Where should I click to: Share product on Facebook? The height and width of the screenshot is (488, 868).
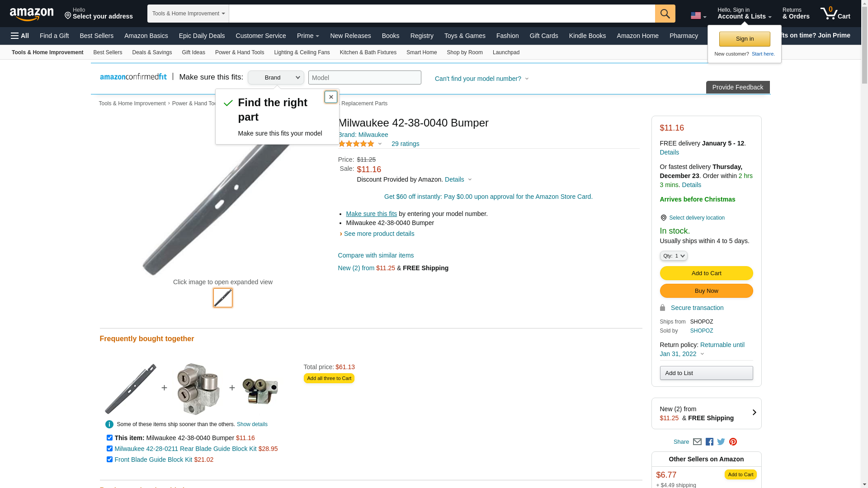coord(709,442)
